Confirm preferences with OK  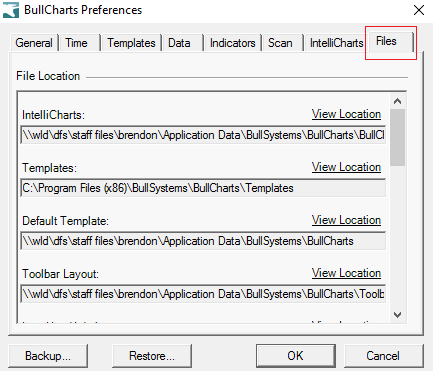point(296,356)
